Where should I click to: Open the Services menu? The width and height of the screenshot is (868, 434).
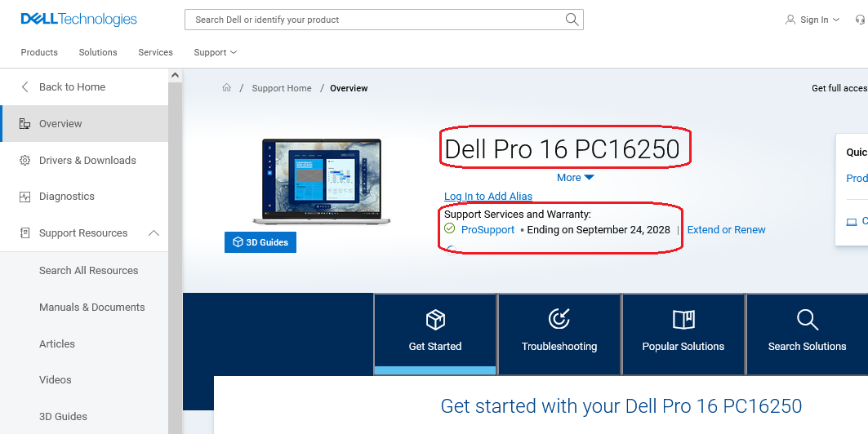click(155, 52)
